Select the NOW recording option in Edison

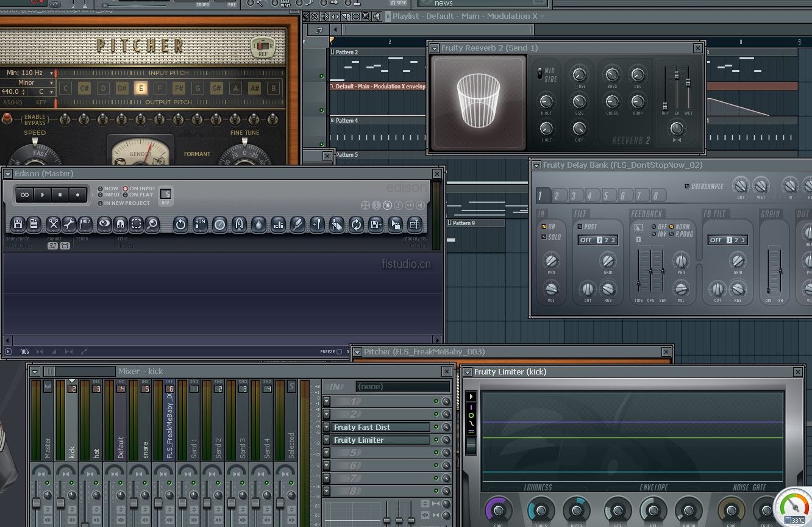108,188
